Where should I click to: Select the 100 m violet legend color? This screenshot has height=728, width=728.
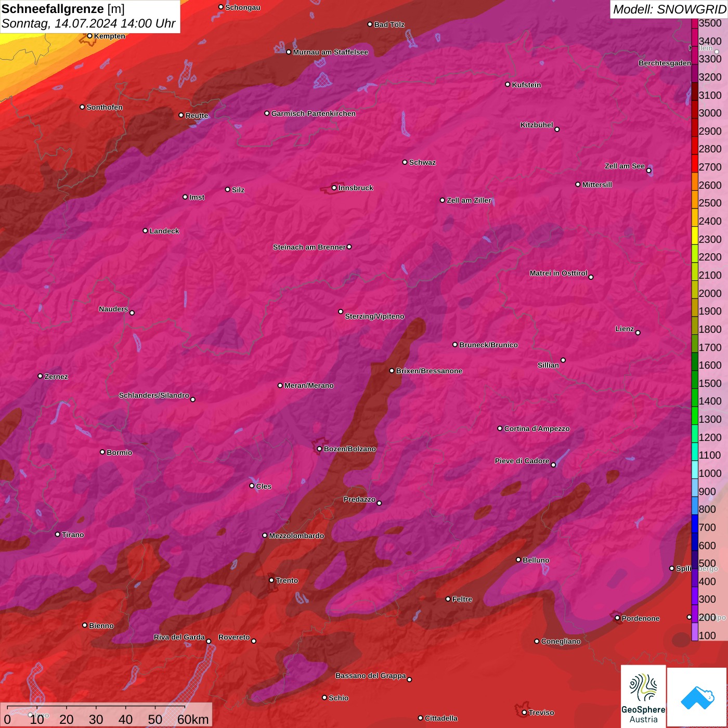tap(695, 632)
